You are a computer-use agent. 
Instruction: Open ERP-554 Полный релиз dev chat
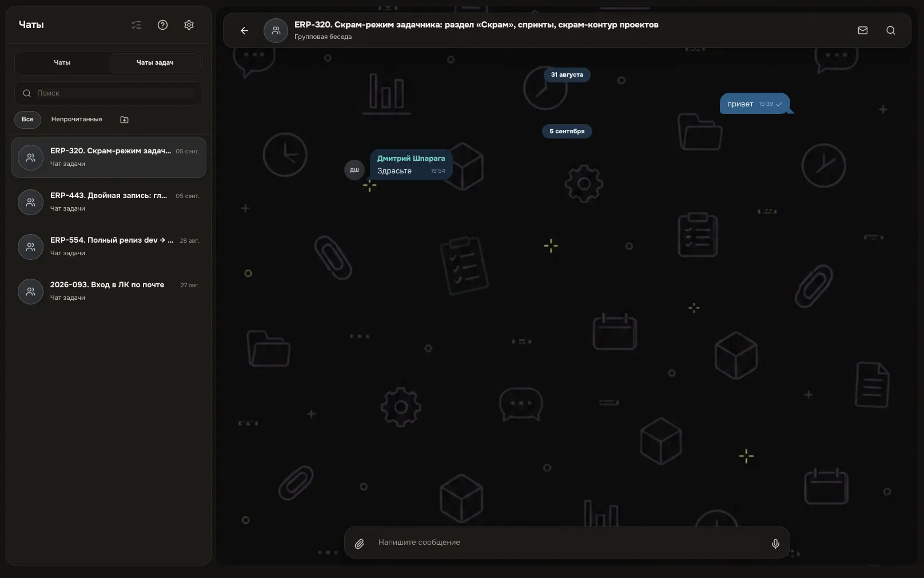tap(109, 247)
